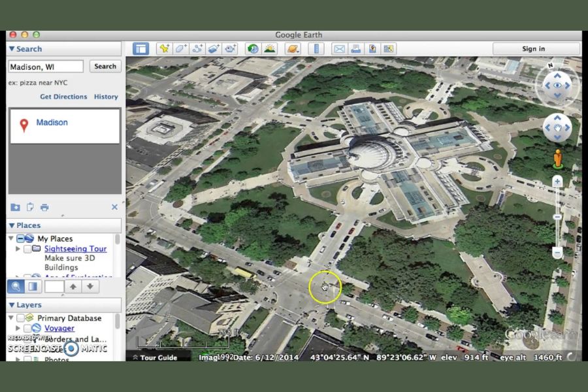Add an image overlay
The width and height of the screenshot is (588, 392).
[214, 49]
